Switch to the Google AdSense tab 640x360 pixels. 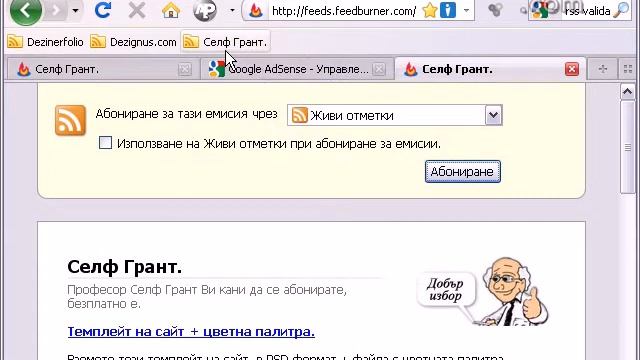click(x=297, y=69)
